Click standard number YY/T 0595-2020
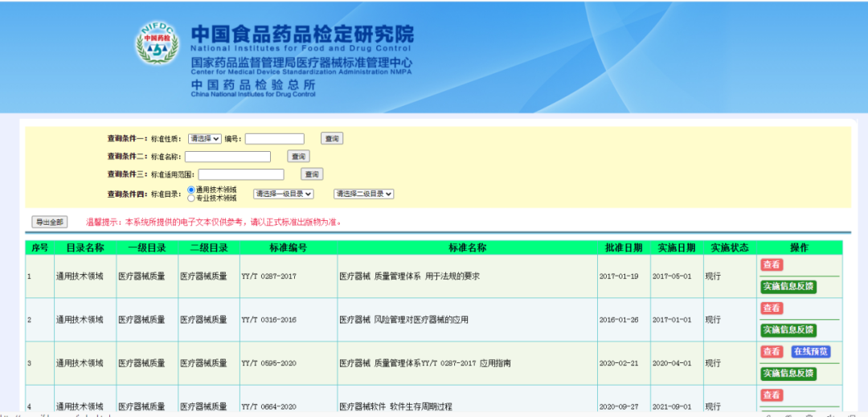Viewport: 868px width, 417px height. pyautogui.click(x=268, y=363)
